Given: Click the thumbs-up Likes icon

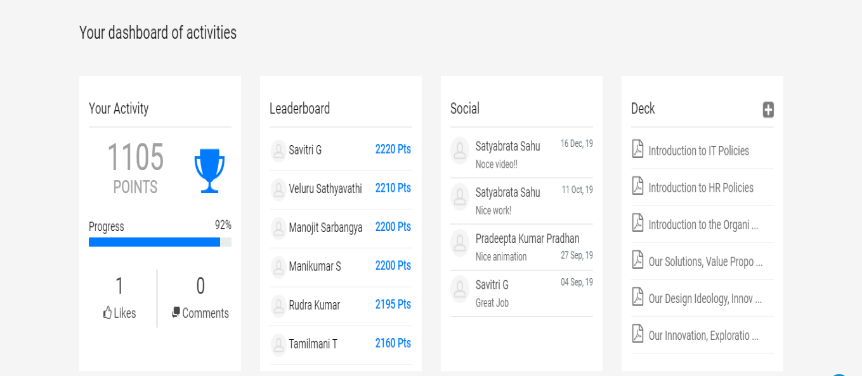Looking at the screenshot, I should pos(107,313).
